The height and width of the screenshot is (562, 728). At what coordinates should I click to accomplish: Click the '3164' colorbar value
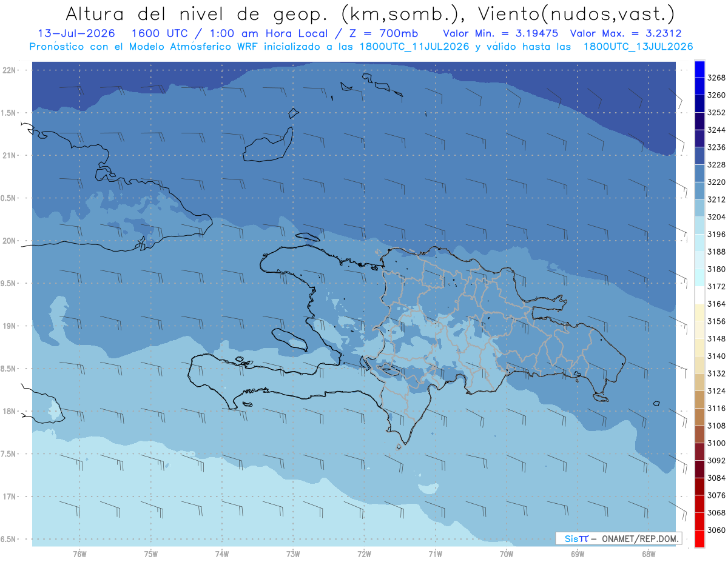pos(716,304)
